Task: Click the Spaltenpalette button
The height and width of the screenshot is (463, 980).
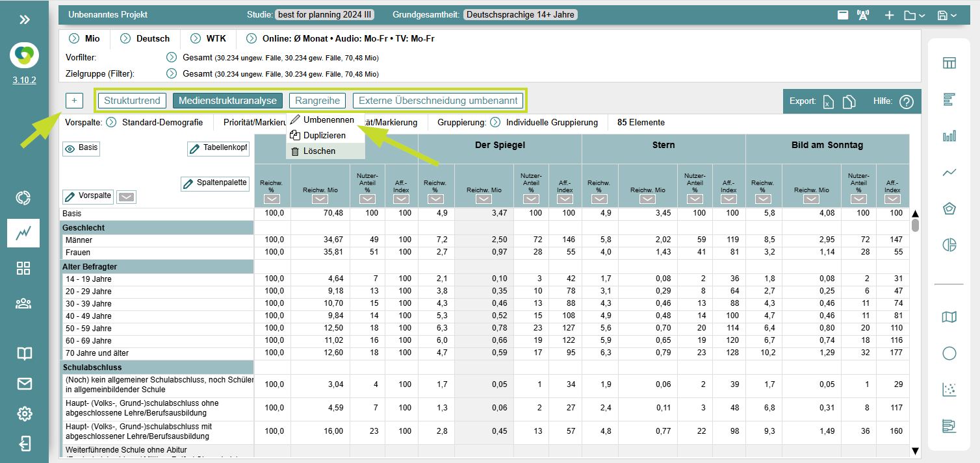Action: 215,184
